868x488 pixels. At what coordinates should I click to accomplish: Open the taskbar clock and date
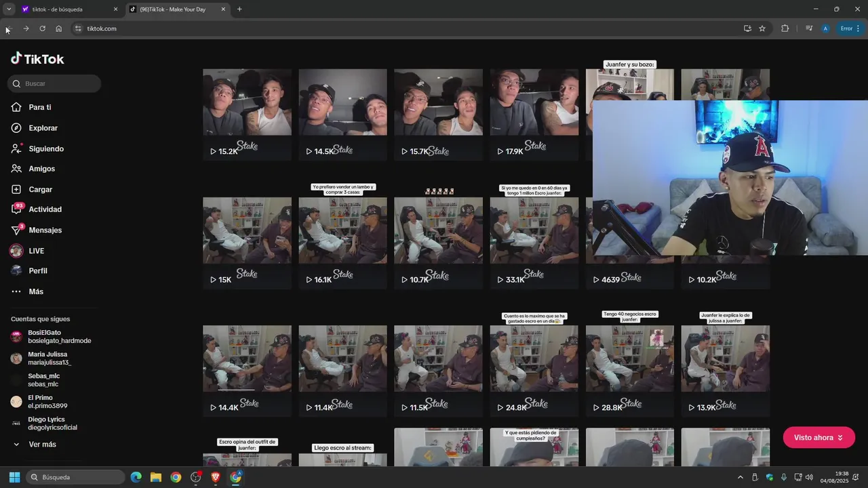pyautogui.click(x=835, y=477)
